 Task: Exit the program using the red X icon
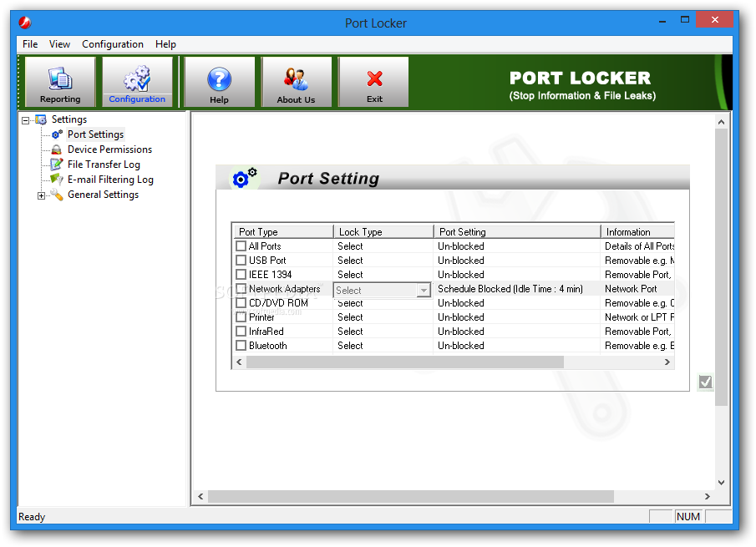tap(373, 81)
